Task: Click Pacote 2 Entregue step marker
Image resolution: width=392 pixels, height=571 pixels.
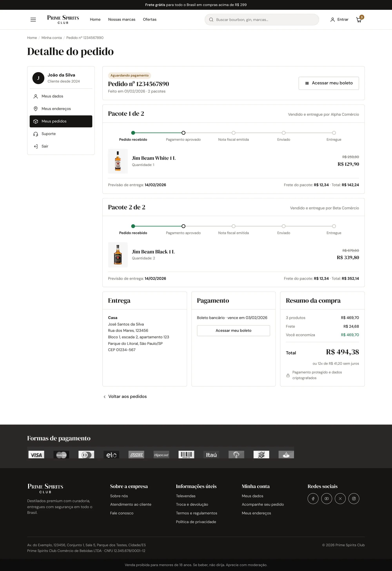Action: tap(334, 226)
